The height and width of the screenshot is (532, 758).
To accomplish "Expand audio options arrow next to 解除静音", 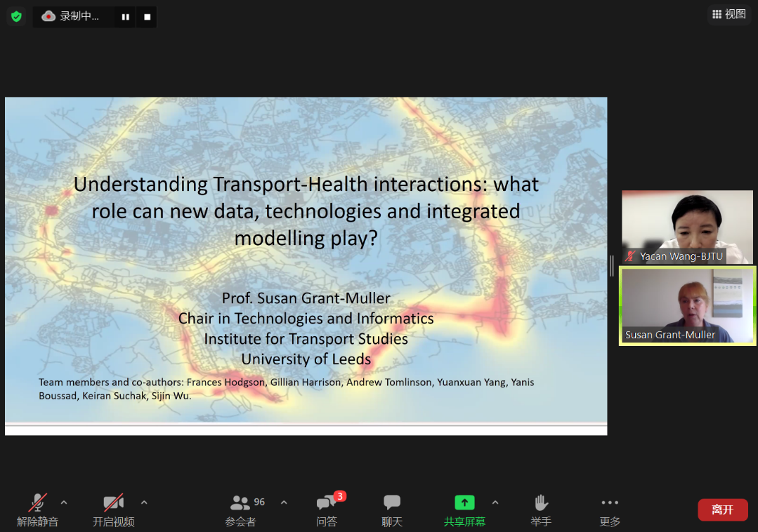I will point(64,503).
